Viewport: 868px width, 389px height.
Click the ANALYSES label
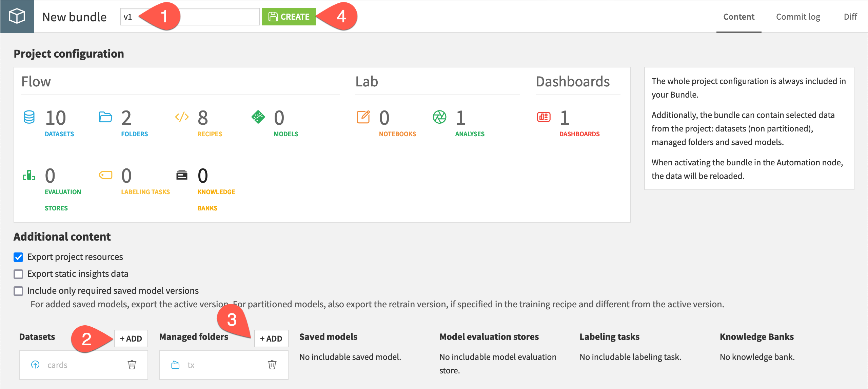point(470,134)
